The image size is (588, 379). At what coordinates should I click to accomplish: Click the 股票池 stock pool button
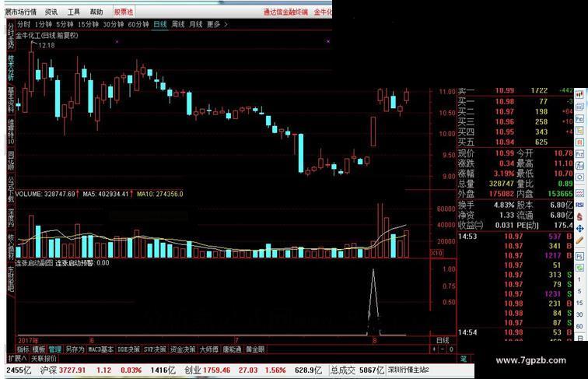(x=124, y=12)
